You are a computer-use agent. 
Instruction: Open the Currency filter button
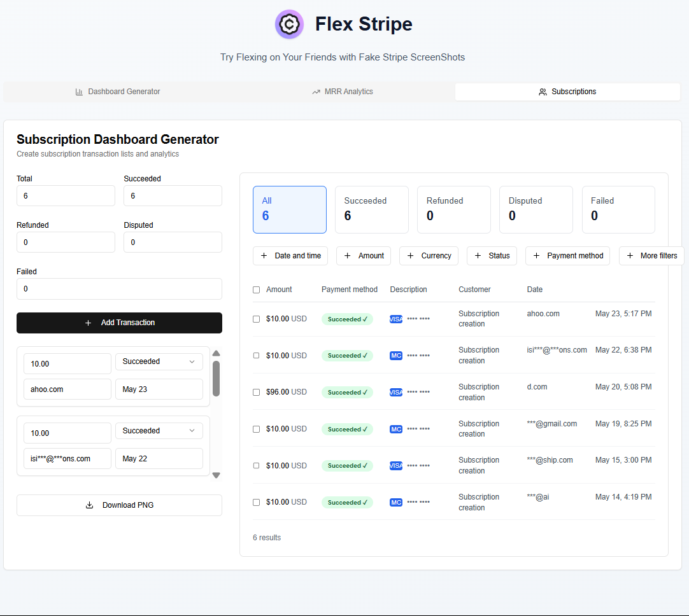coord(429,256)
